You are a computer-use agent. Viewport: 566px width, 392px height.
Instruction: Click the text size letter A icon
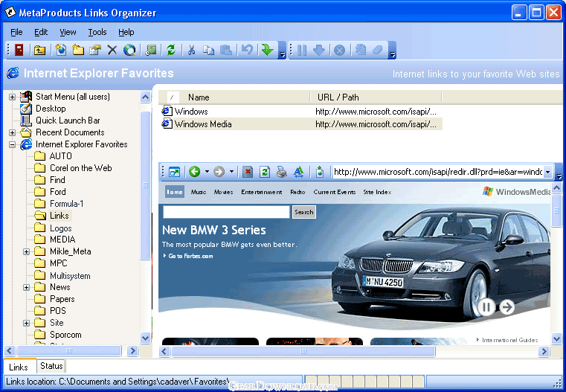point(298,172)
